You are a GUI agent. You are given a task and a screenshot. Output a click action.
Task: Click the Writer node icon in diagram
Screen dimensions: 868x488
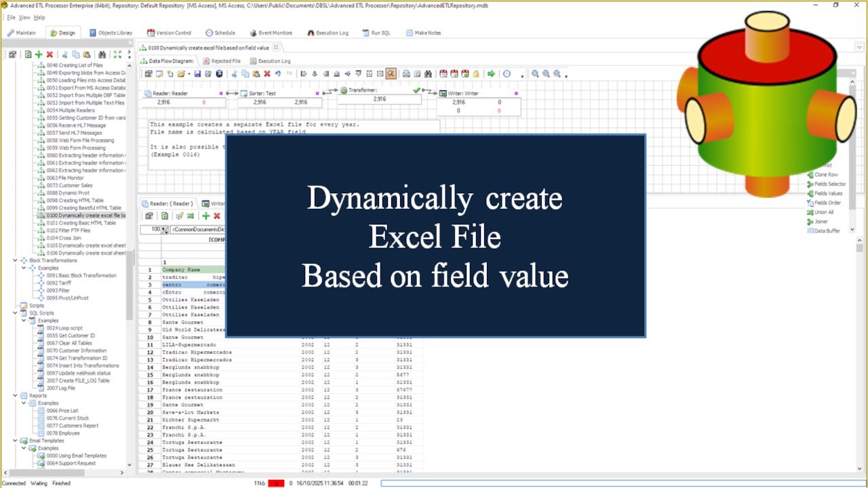point(443,94)
